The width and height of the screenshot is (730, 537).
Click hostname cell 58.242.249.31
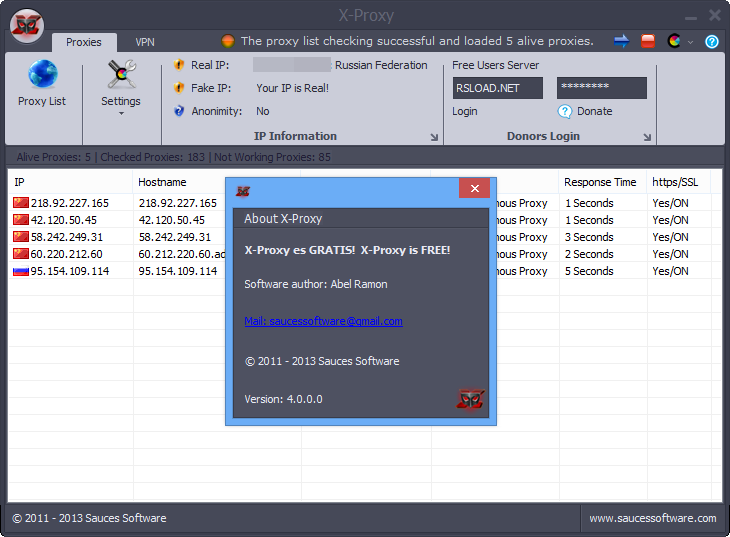[175, 237]
